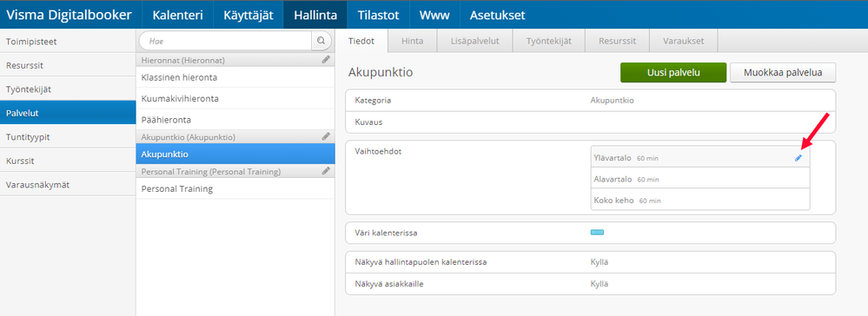This screenshot has height=316, width=868.
Task: Open Tuntityypit in the left sidebar
Action: tap(68, 136)
